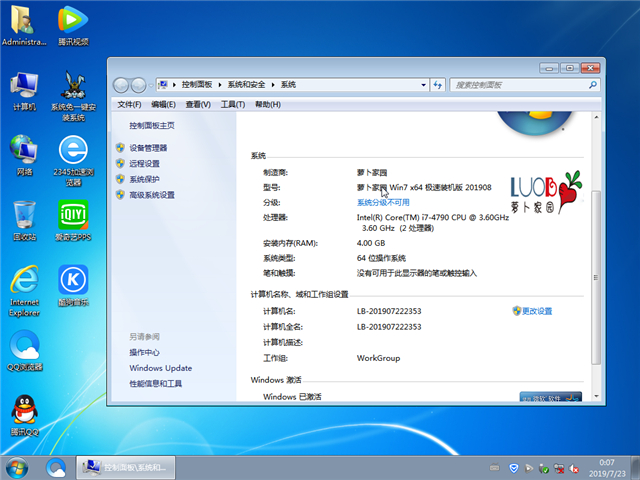The width and height of the screenshot is (640, 480).
Task: Launch the Internet Explorer desktop icon
Action: [24, 291]
